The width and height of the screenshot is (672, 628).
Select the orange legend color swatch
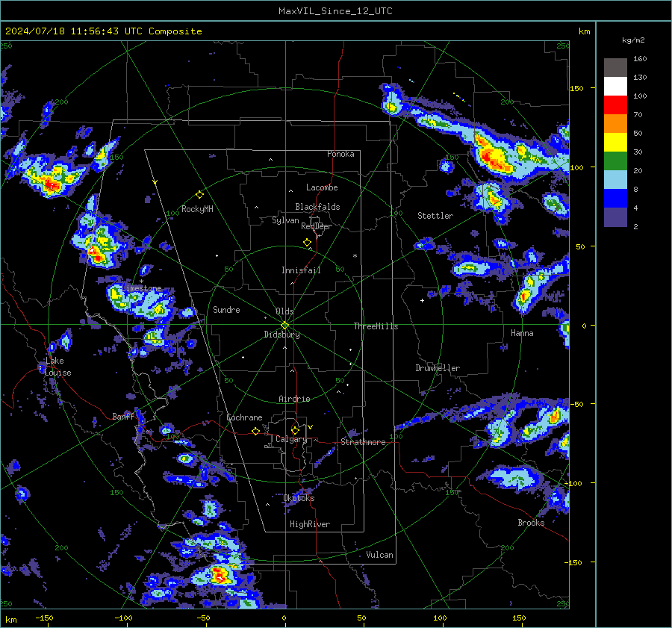615,124
